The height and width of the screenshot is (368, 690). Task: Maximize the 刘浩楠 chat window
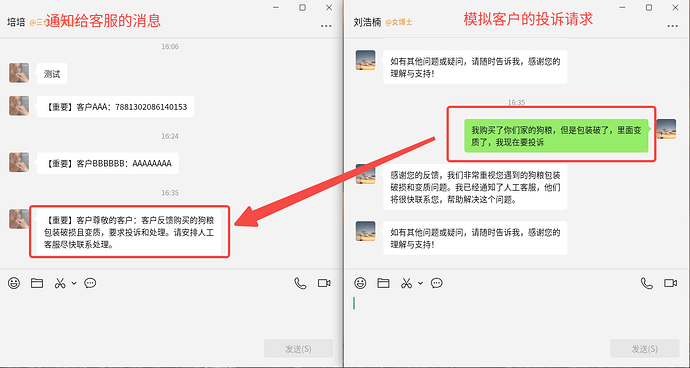coord(649,7)
